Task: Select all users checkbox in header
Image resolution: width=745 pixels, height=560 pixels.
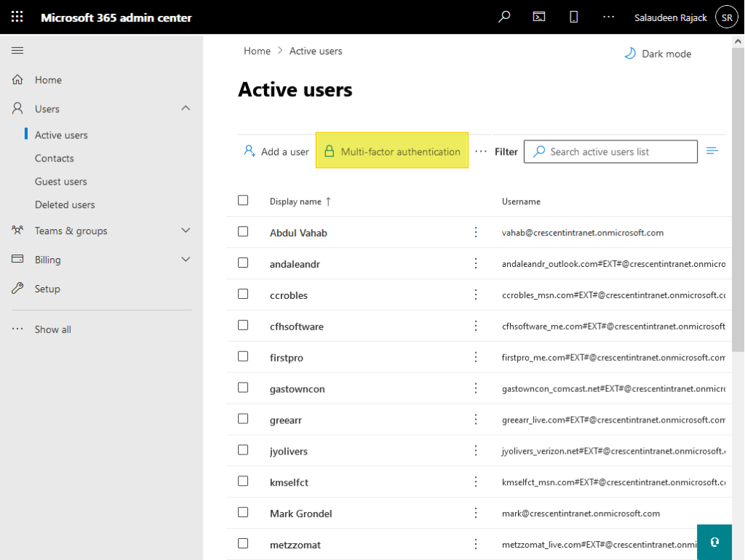Action: (243, 200)
